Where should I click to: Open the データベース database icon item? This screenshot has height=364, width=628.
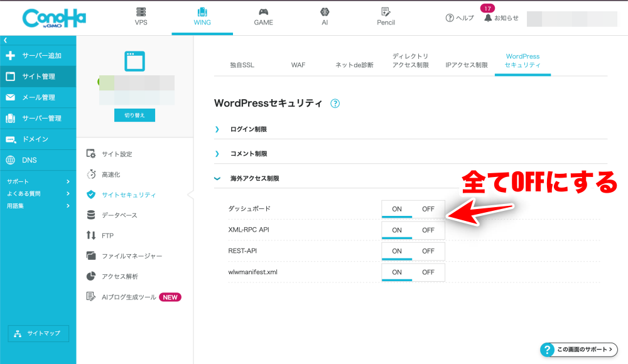click(91, 215)
